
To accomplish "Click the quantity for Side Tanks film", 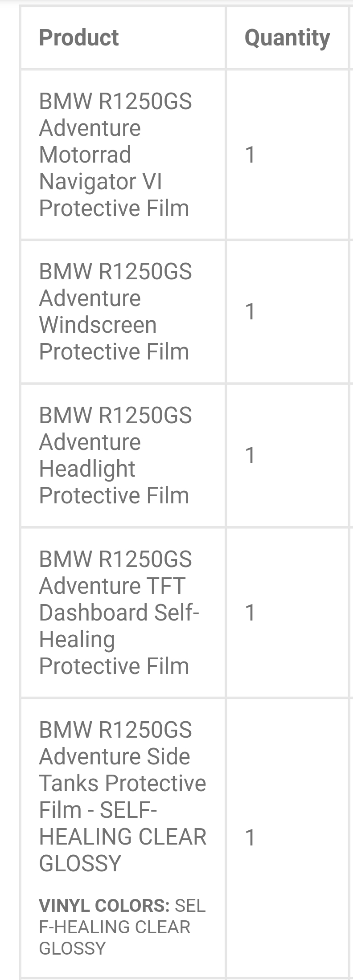I will pyautogui.click(x=250, y=837).
